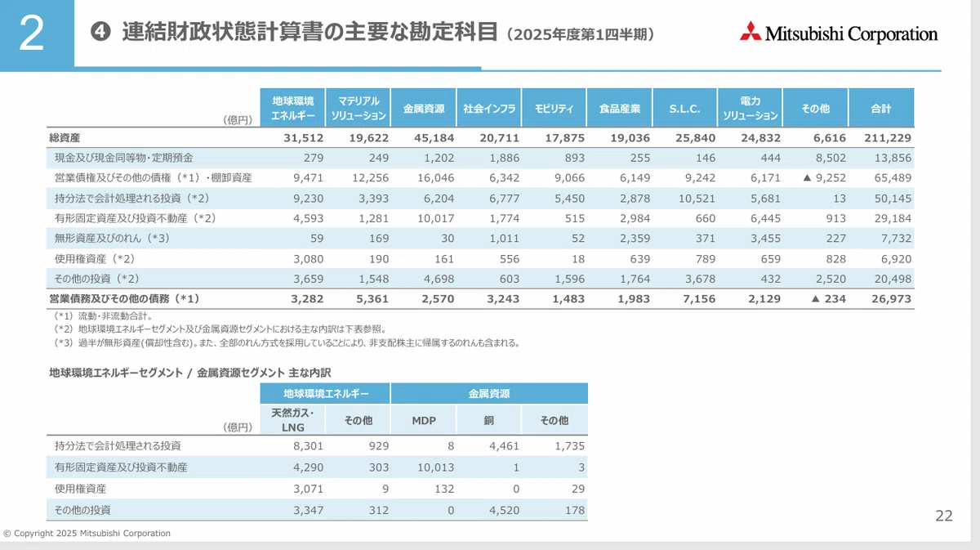The width and height of the screenshot is (980, 550).
Task: Click the 営業債権及びその他の債権 row label
Action: point(153,177)
